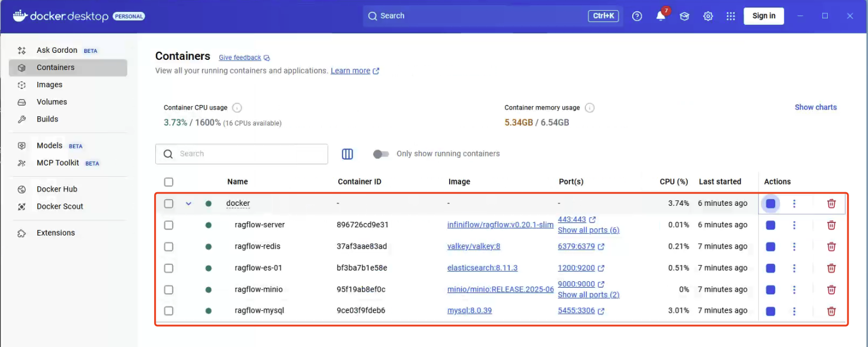Open the Learn more link

click(x=355, y=71)
